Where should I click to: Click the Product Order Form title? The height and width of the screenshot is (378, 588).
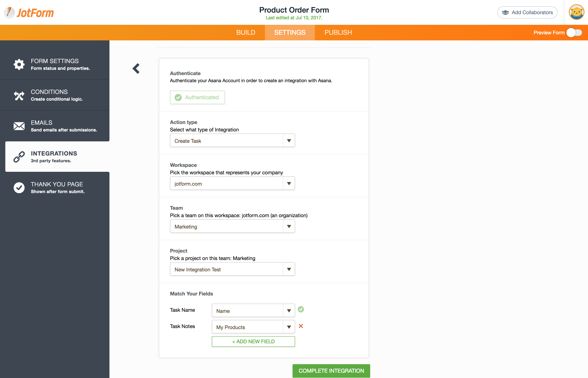294,10
